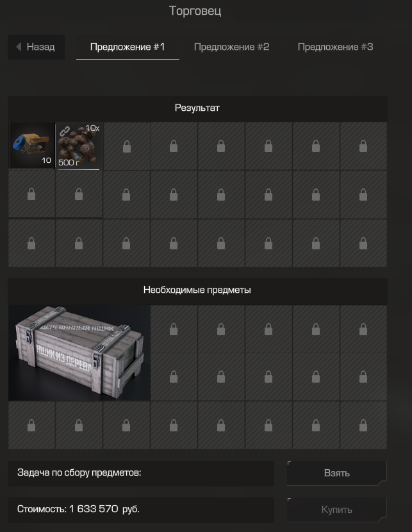Screen dimensions: 412x532
Task: Select the wooden crate required item
Action: pyautogui.click(x=79, y=353)
